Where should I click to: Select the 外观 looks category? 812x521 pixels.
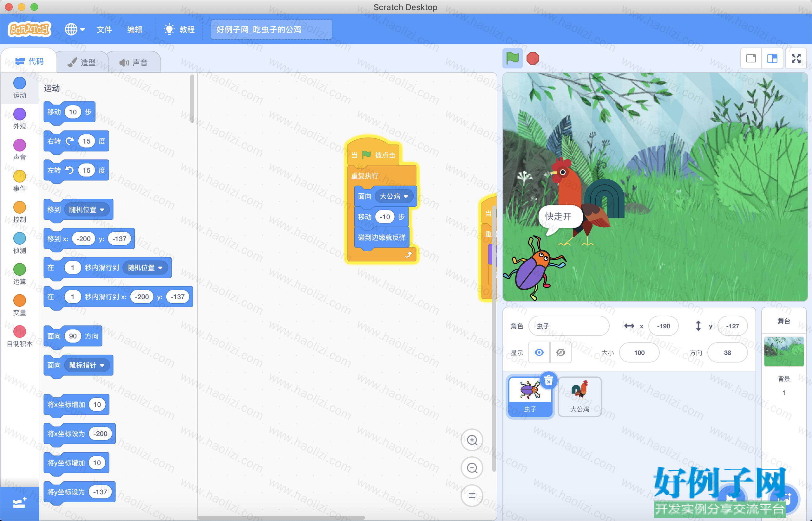coord(20,119)
